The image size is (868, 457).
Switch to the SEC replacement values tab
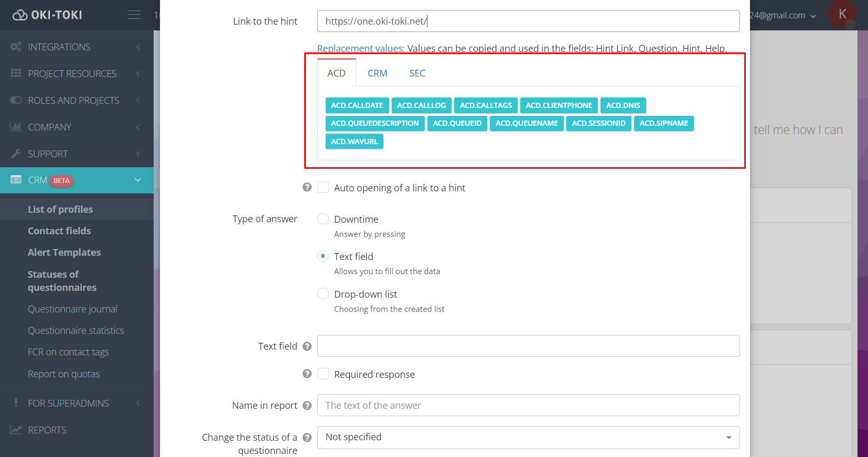417,73
